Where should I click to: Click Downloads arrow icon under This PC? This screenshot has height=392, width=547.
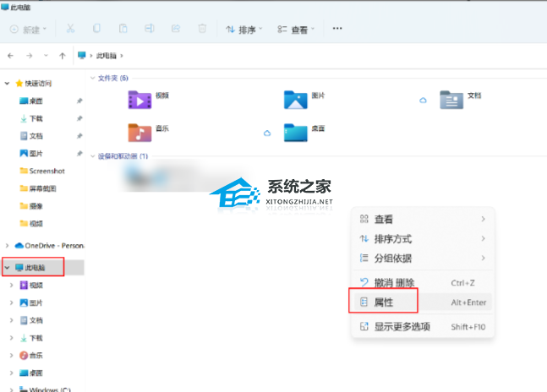(x=24, y=338)
